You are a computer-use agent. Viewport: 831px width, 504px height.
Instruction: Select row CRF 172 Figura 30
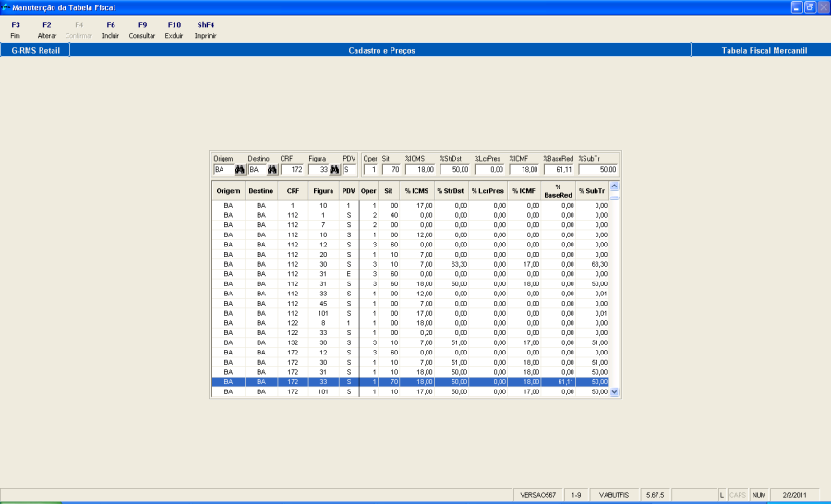pyautogui.click(x=410, y=363)
